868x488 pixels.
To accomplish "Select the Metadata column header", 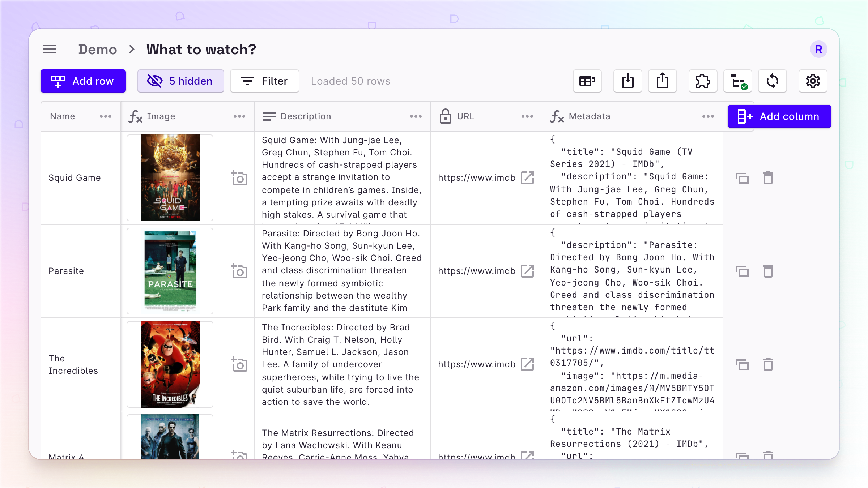I will (x=633, y=117).
